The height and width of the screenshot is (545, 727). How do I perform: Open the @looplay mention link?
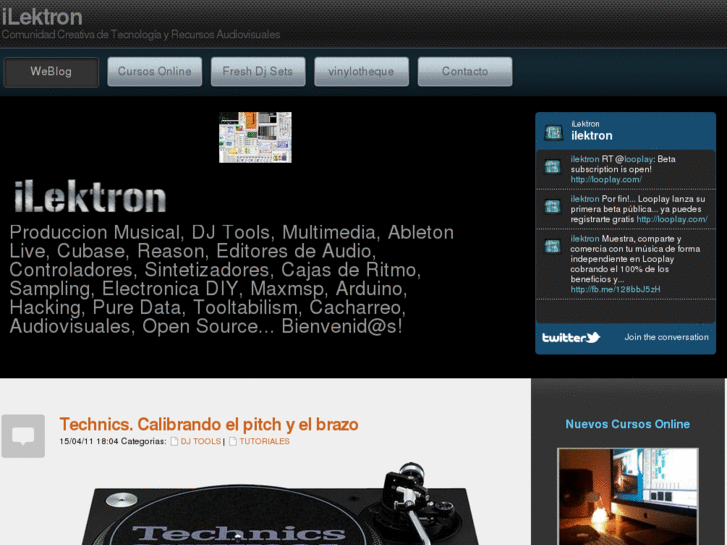pyautogui.click(x=638, y=159)
